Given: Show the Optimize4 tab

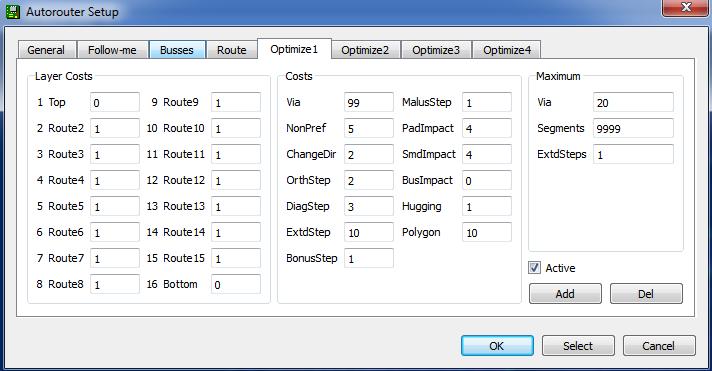Looking at the screenshot, I should point(507,50).
